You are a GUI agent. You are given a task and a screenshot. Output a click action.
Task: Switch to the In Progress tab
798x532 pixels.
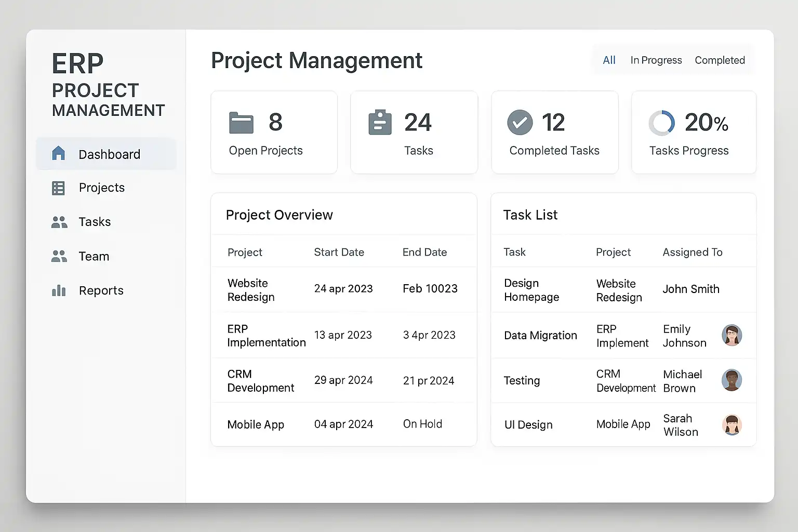(x=656, y=60)
